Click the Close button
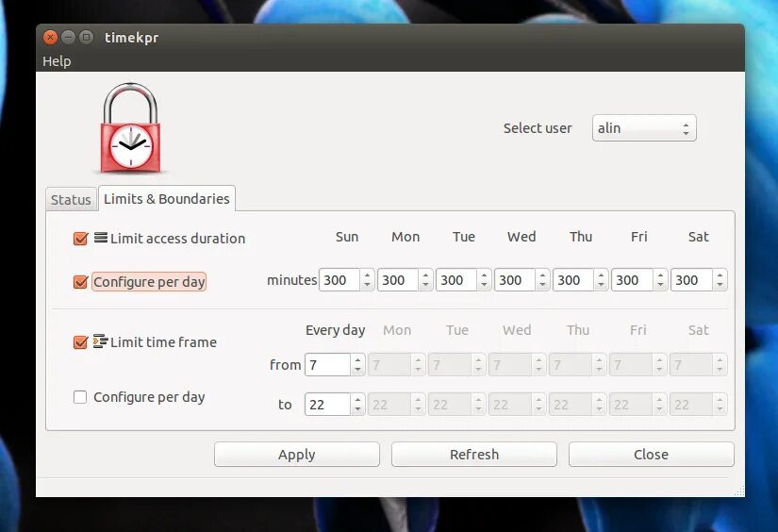This screenshot has height=532, width=778. pos(651,454)
